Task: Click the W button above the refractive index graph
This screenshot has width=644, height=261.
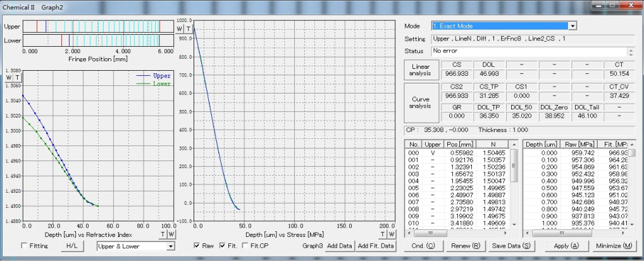Action: point(8,77)
